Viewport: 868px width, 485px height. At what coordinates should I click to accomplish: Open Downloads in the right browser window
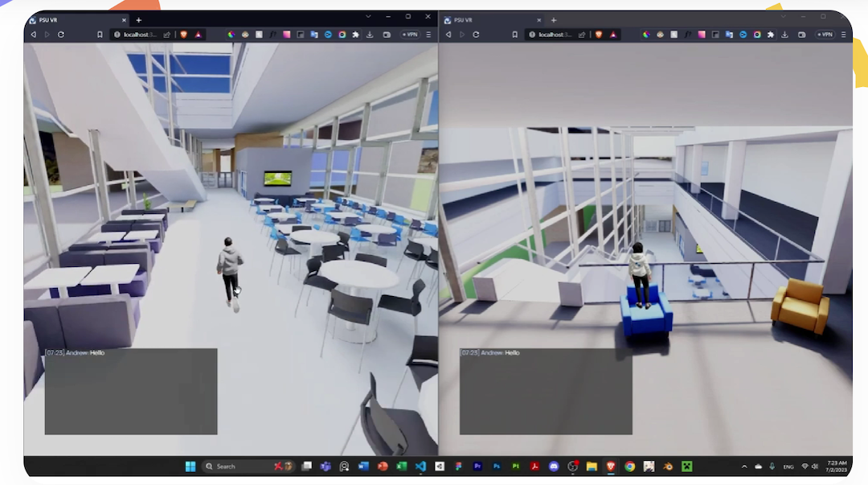785,35
